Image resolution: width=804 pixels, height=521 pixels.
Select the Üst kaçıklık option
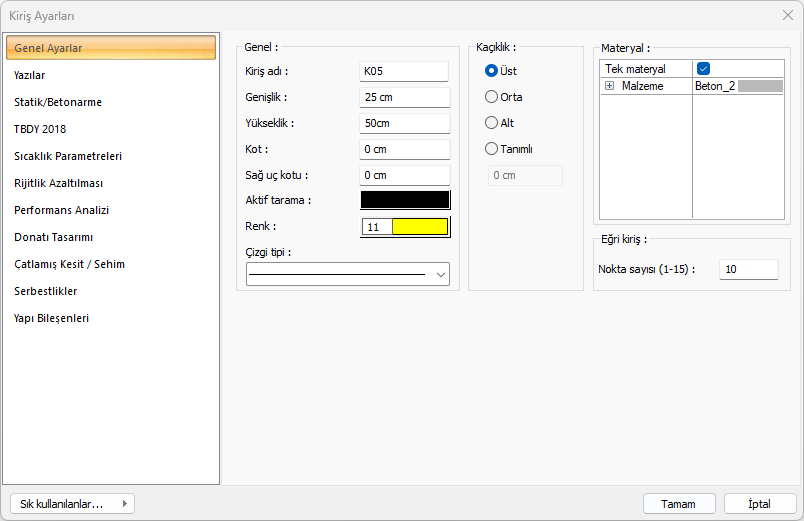[491, 71]
